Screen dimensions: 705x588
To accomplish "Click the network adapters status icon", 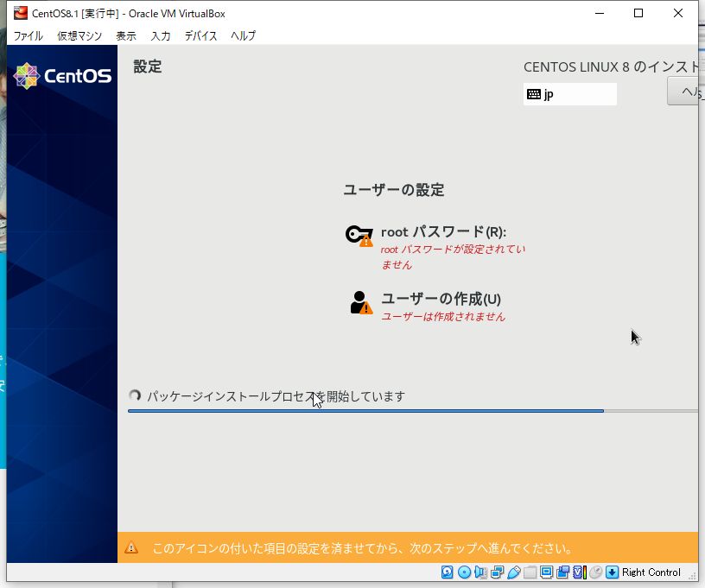I will [498, 572].
